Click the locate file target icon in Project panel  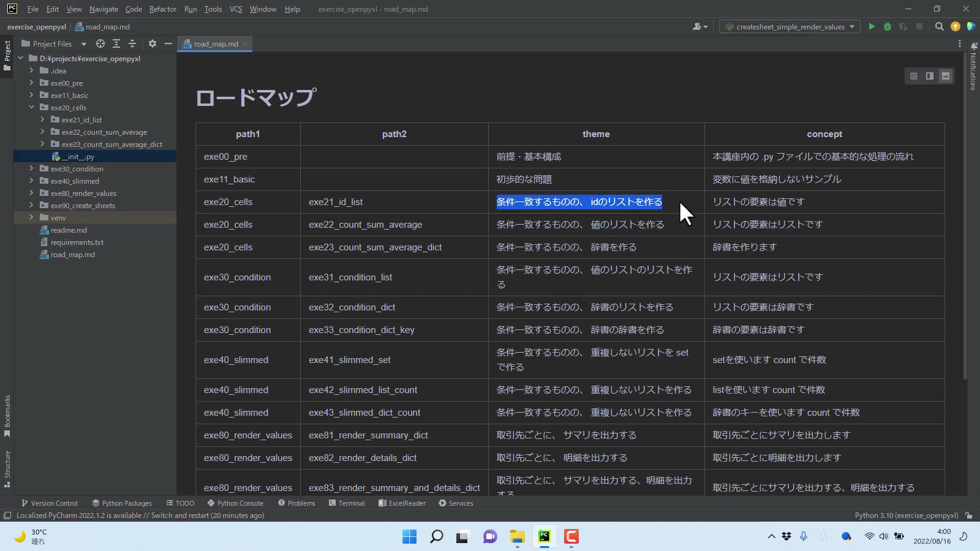(100, 43)
